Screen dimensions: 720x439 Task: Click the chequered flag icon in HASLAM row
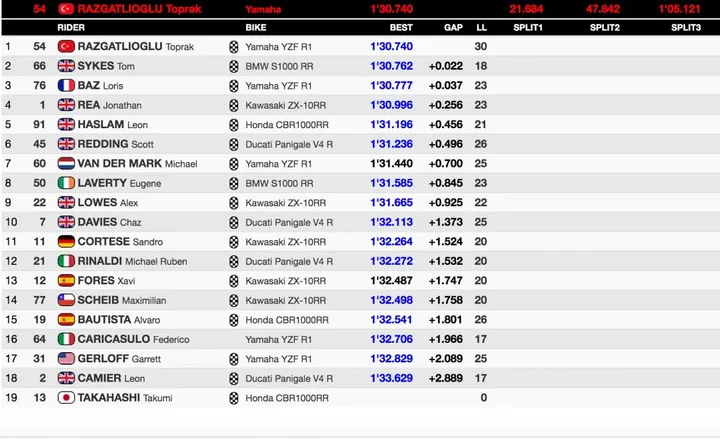point(234,125)
